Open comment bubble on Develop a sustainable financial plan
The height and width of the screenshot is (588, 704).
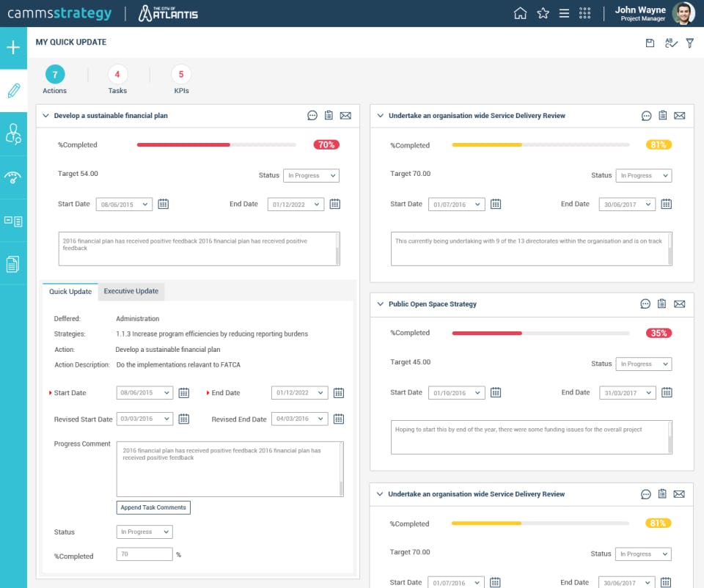point(312,115)
